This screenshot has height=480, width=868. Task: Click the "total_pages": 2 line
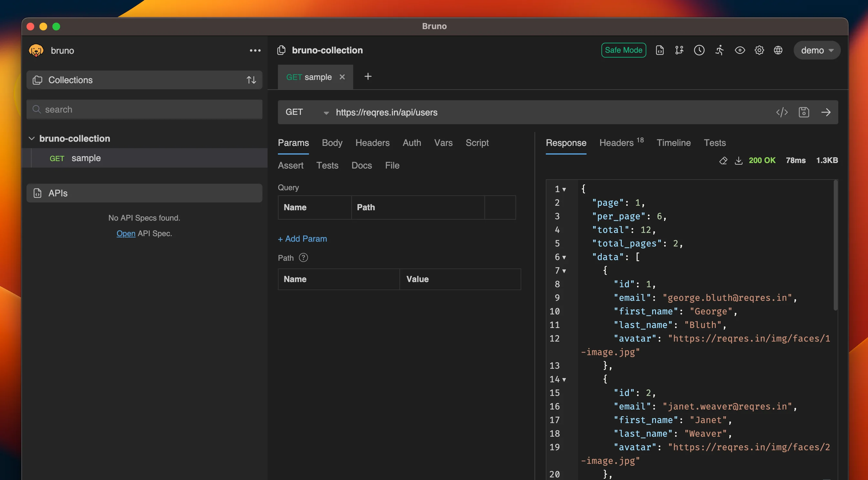click(x=637, y=244)
